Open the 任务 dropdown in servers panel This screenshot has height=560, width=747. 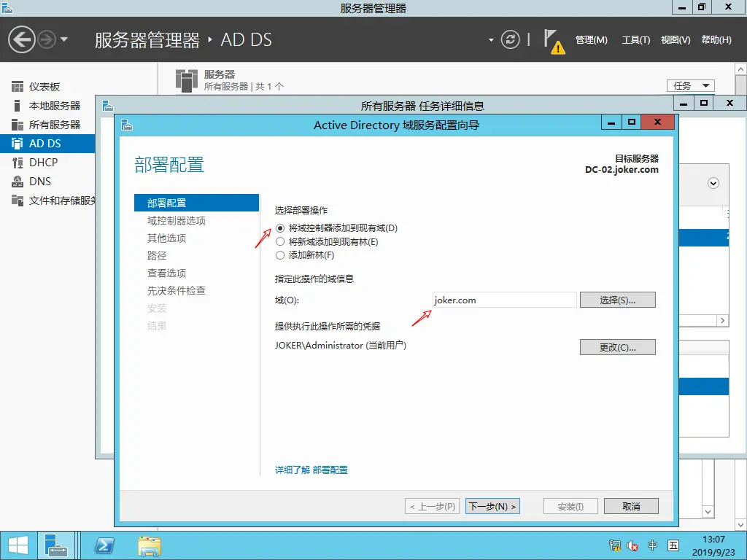point(690,86)
